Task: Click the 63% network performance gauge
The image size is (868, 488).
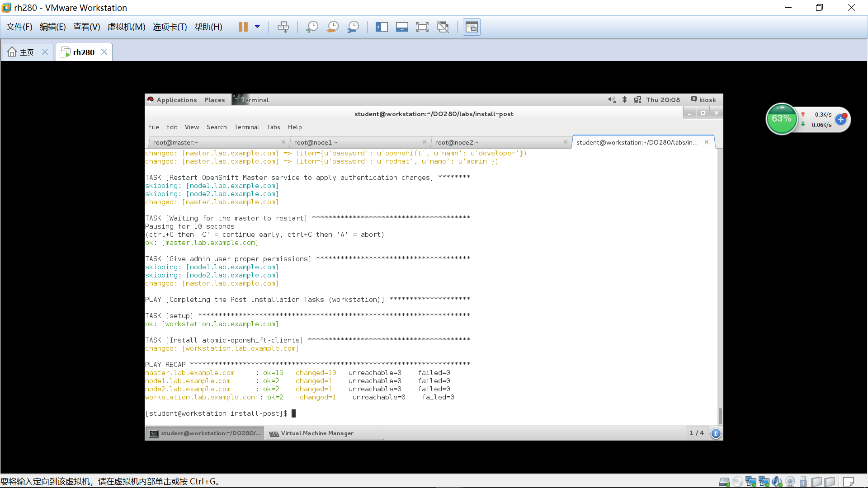Action: 782,119
